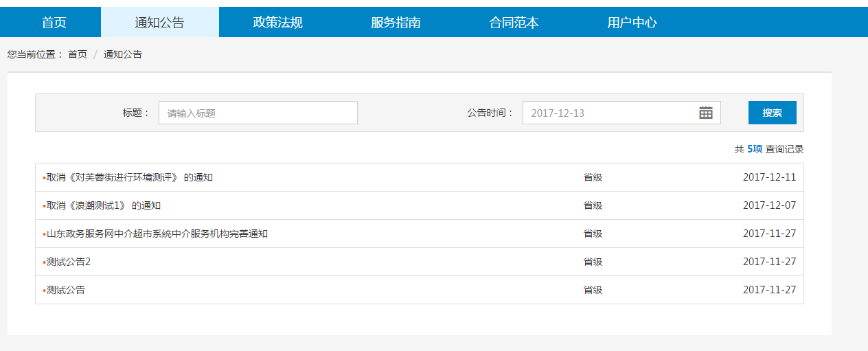Screen dimensions: 868x351
Task: Switch to the 服务指南 tab
Action: pos(396,23)
